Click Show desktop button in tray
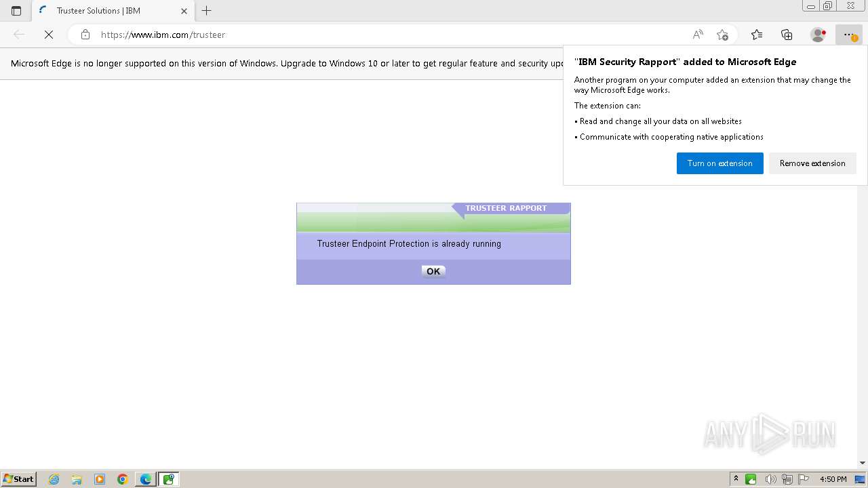868x488 pixels. [860, 479]
